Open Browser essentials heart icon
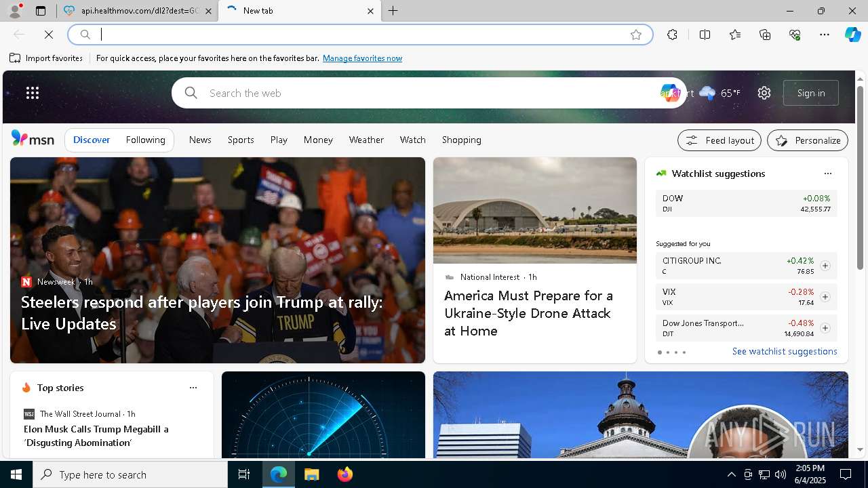The image size is (868, 488). tap(795, 35)
